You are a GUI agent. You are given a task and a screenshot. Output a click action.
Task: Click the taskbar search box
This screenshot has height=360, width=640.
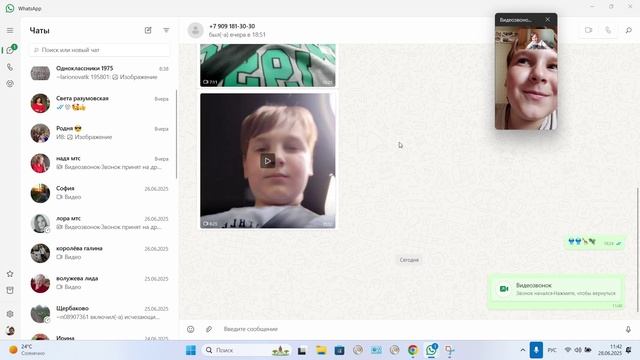247,350
